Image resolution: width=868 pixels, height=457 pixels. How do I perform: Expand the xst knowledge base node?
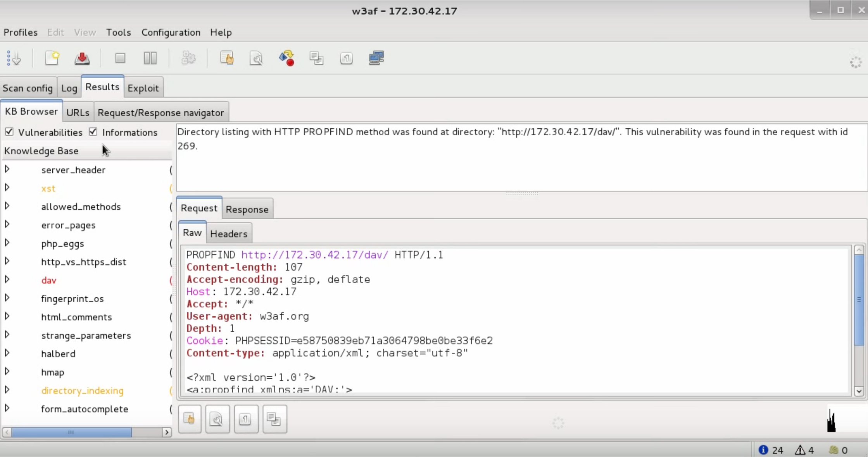[7, 188]
